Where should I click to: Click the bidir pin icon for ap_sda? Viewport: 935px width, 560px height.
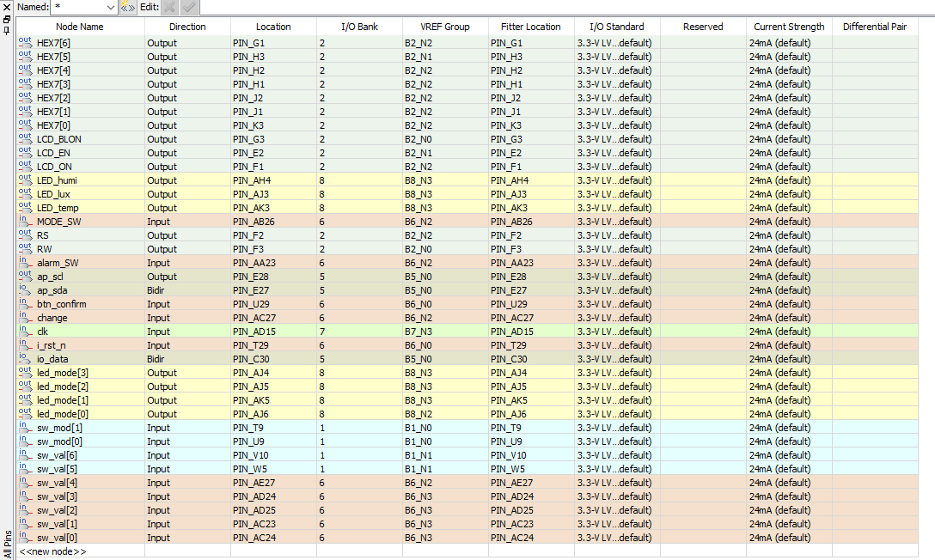pyautogui.click(x=25, y=289)
